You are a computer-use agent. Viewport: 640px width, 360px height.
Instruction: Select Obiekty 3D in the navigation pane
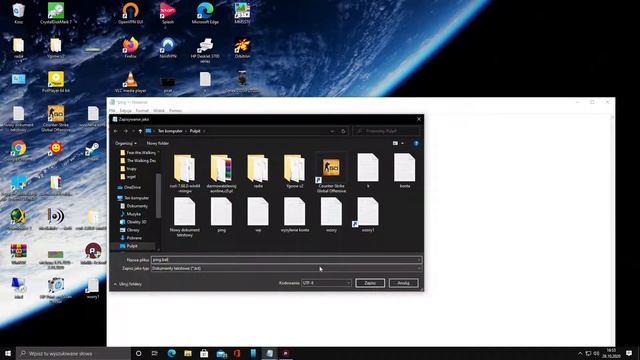coord(136,222)
